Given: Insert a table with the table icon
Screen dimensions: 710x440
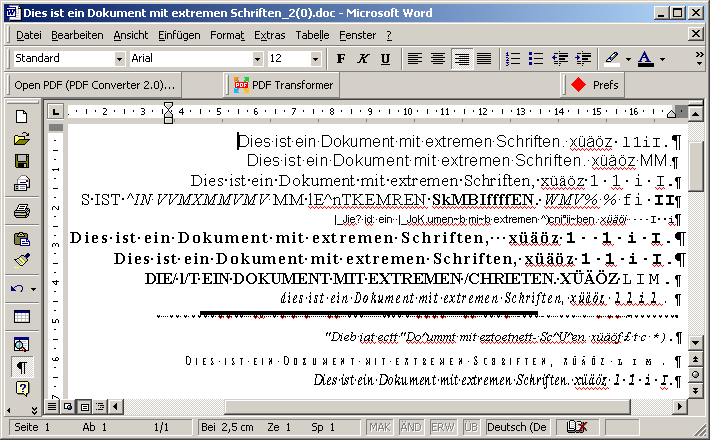Looking at the screenshot, I should point(21,317).
